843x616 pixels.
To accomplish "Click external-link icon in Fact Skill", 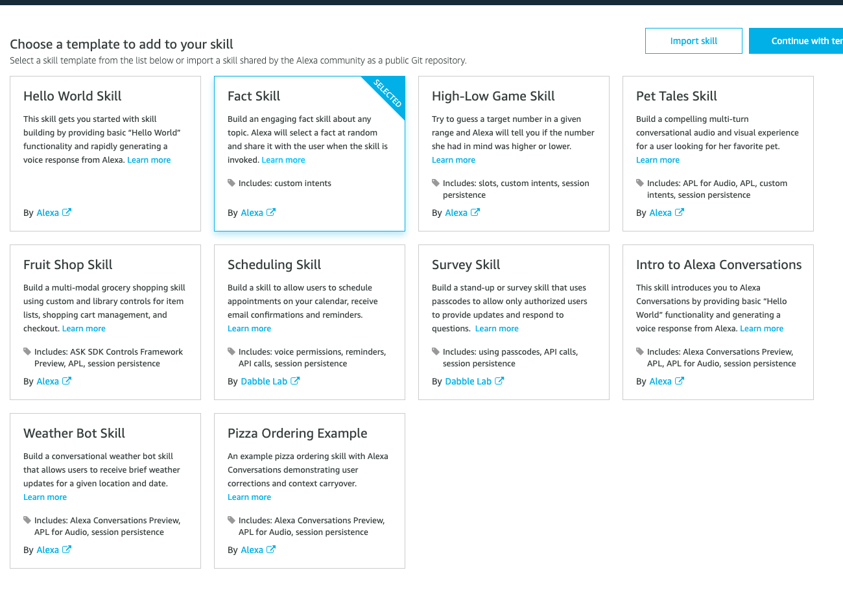I will [x=271, y=212].
